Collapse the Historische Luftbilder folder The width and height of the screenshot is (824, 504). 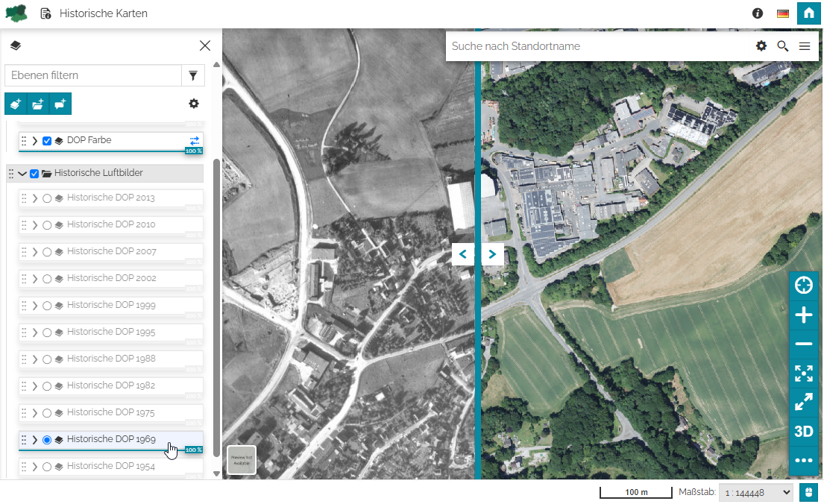pos(22,173)
